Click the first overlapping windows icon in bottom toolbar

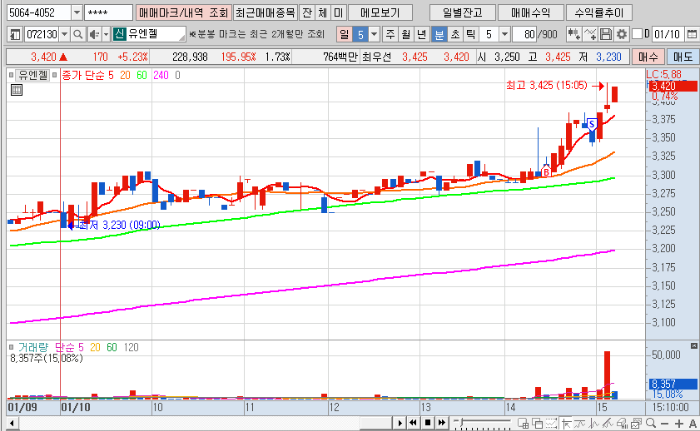click(x=523, y=423)
